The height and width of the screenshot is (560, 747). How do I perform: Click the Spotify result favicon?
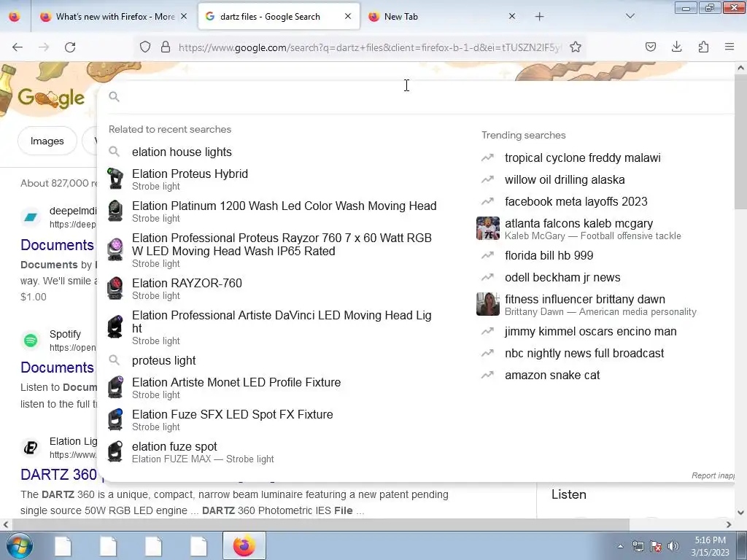click(31, 340)
